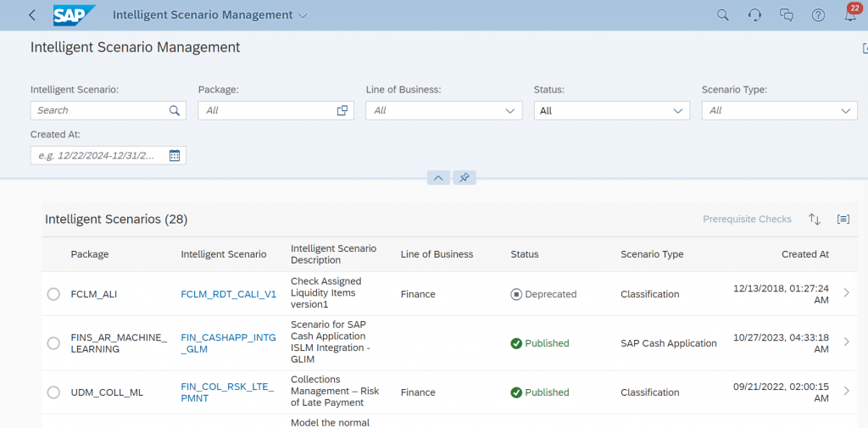Open the header search magnifier icon

[x=722, y=15]
